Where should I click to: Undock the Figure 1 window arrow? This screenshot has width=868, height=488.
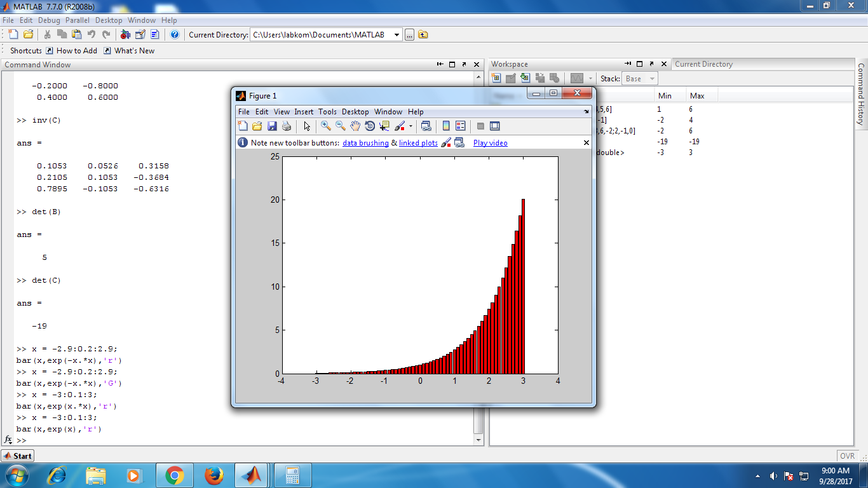[587, 112]
